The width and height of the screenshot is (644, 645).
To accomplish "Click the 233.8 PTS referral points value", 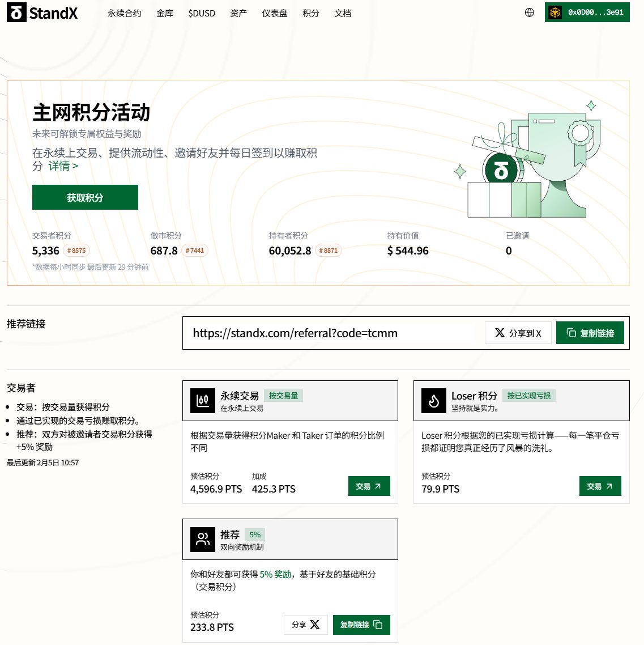I will pos(212,627).
